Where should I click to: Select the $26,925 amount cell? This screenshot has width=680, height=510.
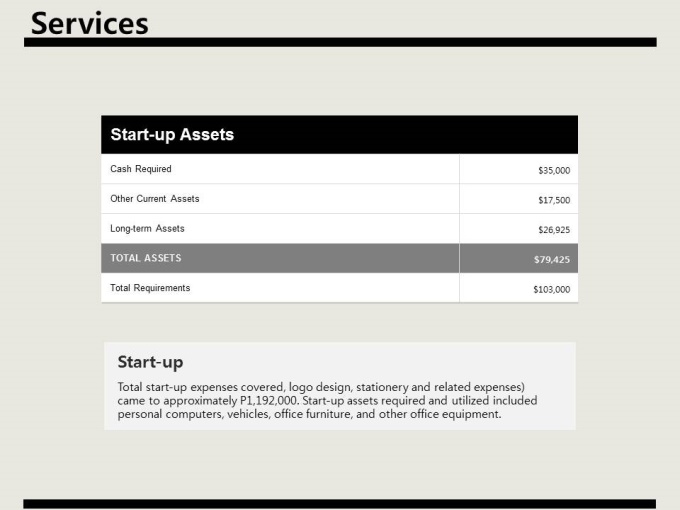coord(519,229)
